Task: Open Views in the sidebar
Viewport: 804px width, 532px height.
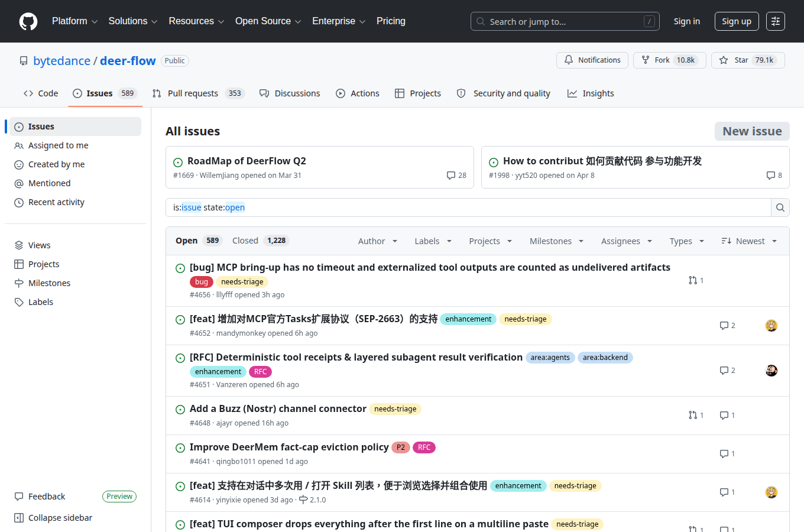Action: [75, 245]
